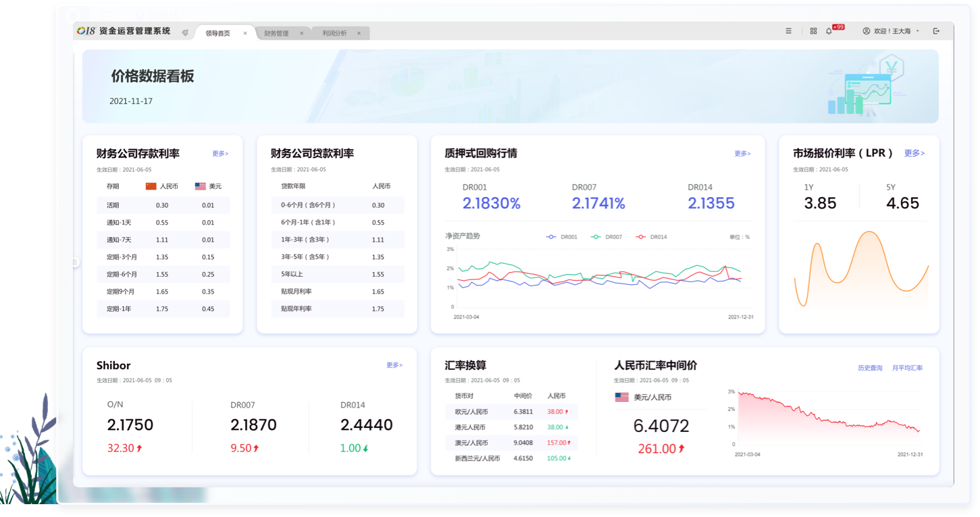980x517 pixels.
Task: Open the four-square app grid icon
Action: pos(813,31)
